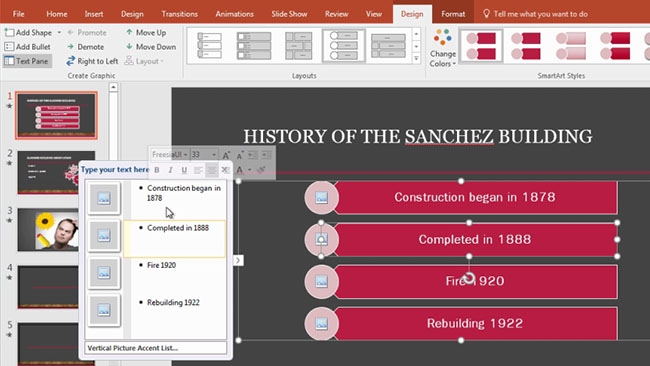This screenshot has width=650, height=366.
Task: Open the SmartArt Format tab
Action: (453, 14)
